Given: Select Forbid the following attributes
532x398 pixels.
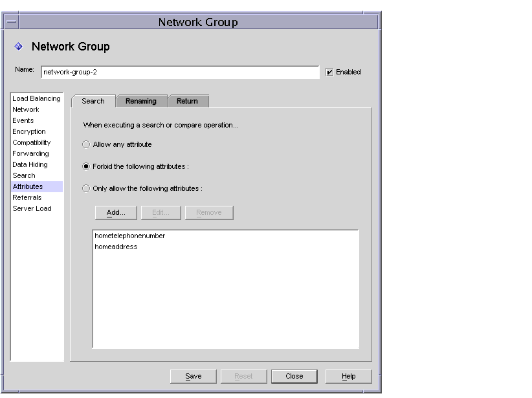Looking at the screenshot, I should pyautogui.click(x=85, y=166).
